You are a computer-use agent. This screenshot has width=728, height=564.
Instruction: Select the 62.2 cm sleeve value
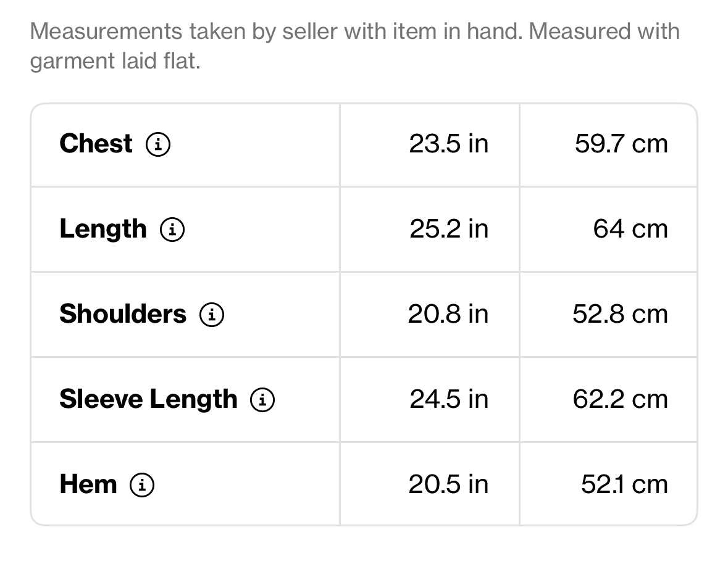[x=620, y=399]
